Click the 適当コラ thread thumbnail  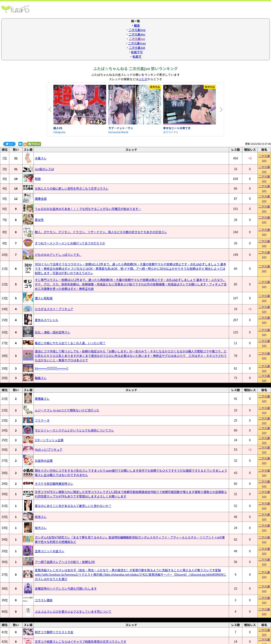click(x=28, y=355)
